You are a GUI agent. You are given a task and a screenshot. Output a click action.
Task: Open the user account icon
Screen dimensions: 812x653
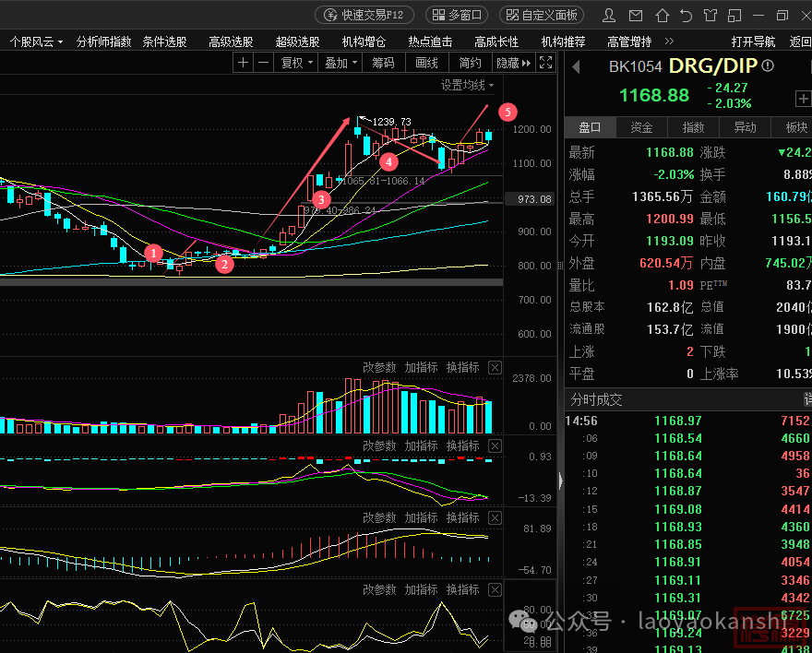(x=609, y=16)
